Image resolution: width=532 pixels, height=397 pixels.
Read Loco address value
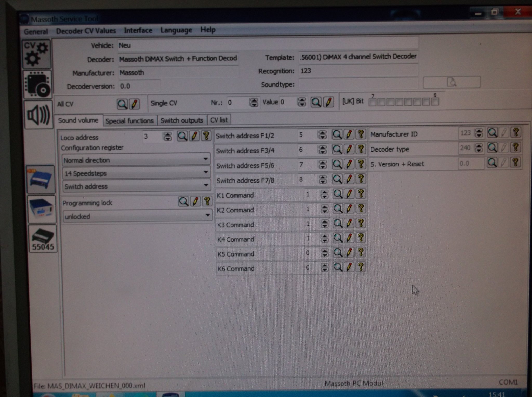coord(182,136)
